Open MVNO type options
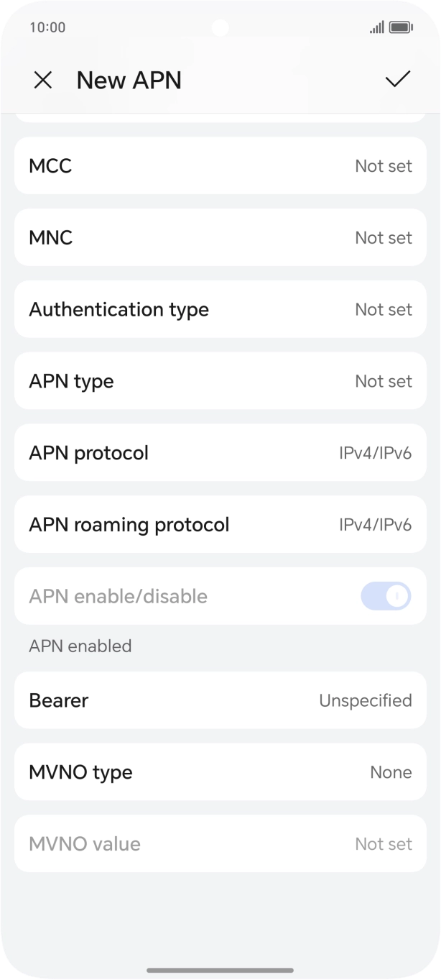This screenshot has height=980, width=441. point(220,772)
